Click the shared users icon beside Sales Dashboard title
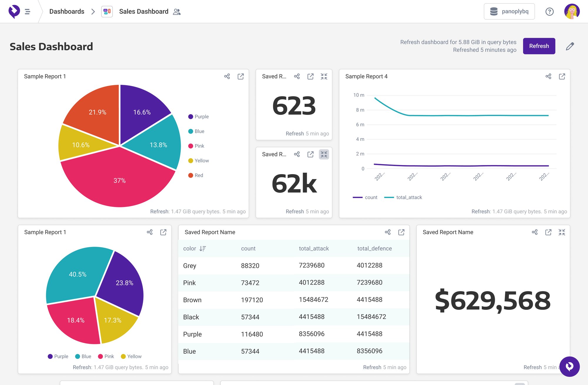The width and height of the screenshot is (588, 385). pos(177,12)
